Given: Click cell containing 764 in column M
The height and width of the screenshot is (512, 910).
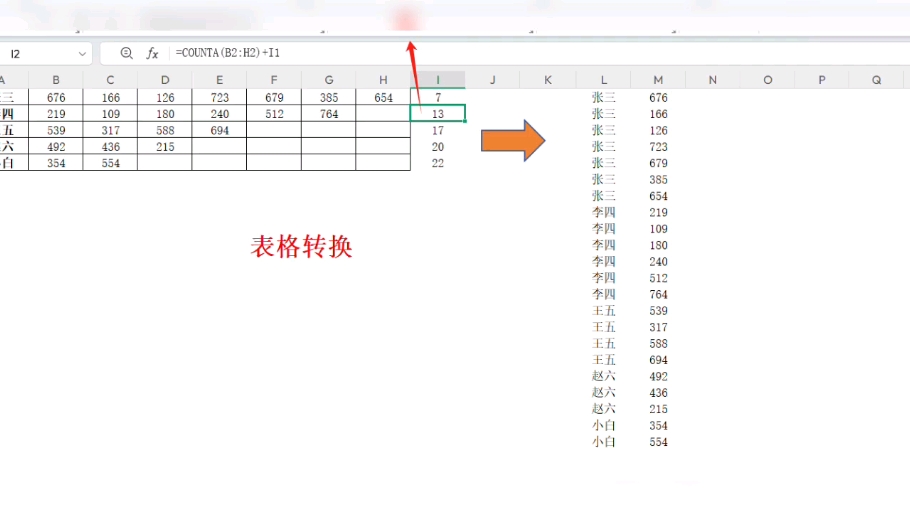Looking at the screenshot, I should 658,294.
